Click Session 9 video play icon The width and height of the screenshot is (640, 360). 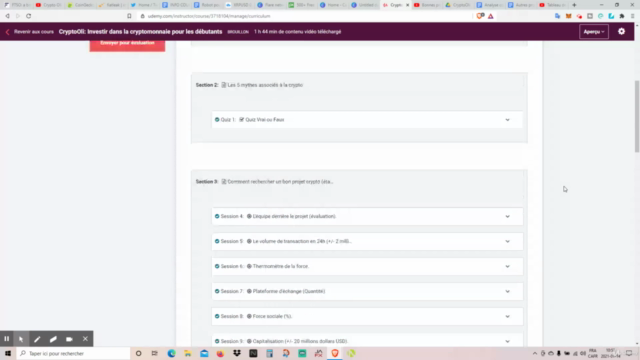tap(249, 341)
